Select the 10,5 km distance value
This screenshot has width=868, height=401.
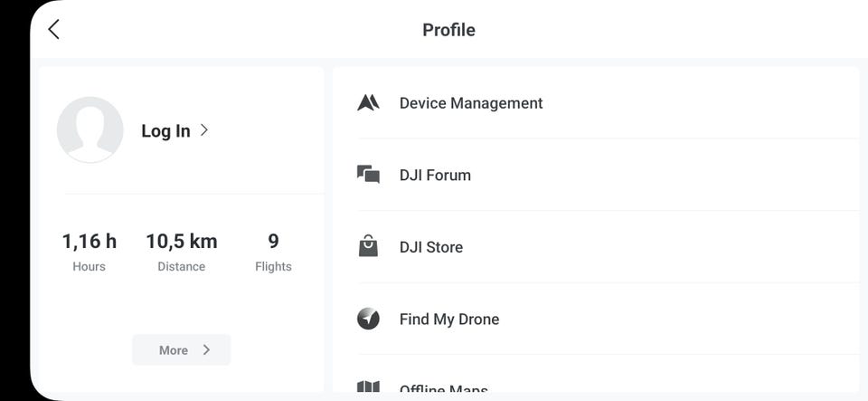[182, 242]
